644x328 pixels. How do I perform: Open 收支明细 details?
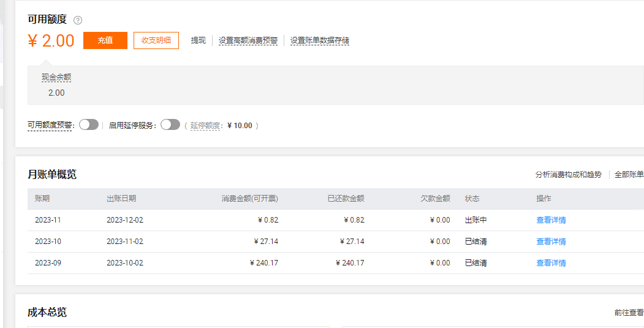click(x=156, y=40)
